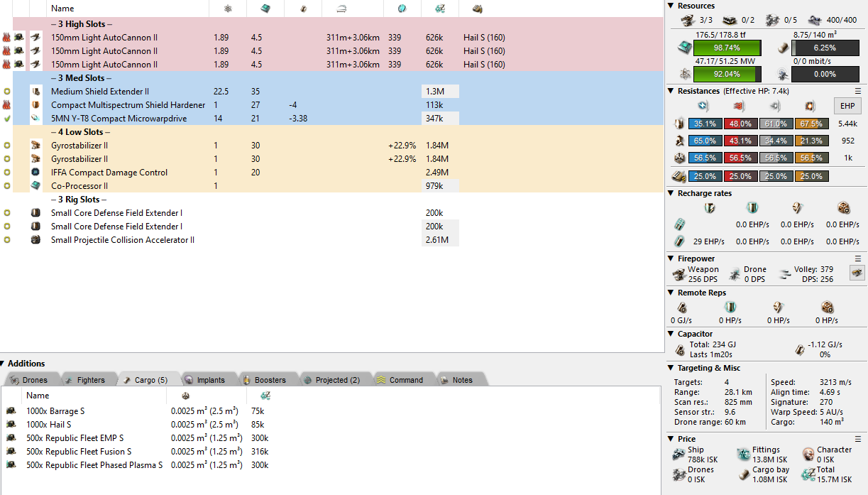Select 500x Republic Fleet EMP S cargo row
Viewport: 868px width, 495px height.
click(x=75, y=438)
